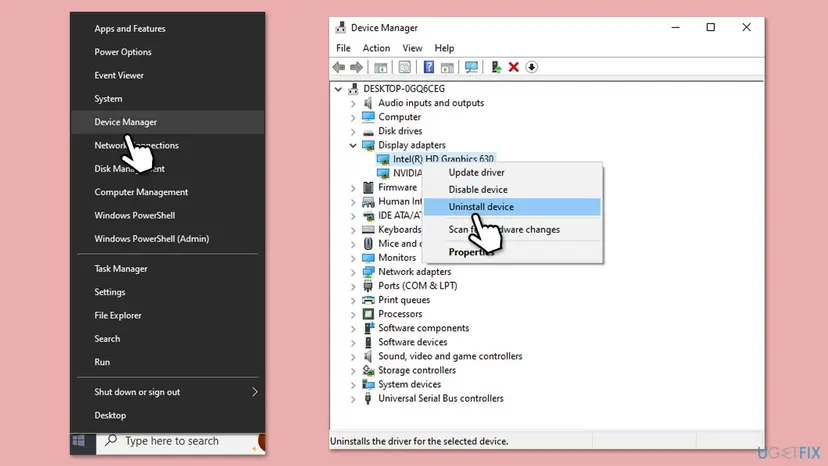
Task: Select Run in Win+X menu
Action: (x=168, y=362)
